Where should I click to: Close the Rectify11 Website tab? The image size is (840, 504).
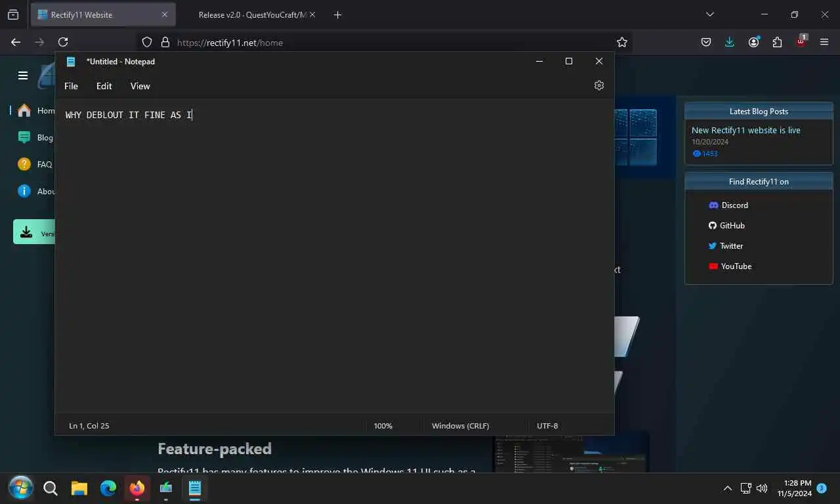[164, 14]
